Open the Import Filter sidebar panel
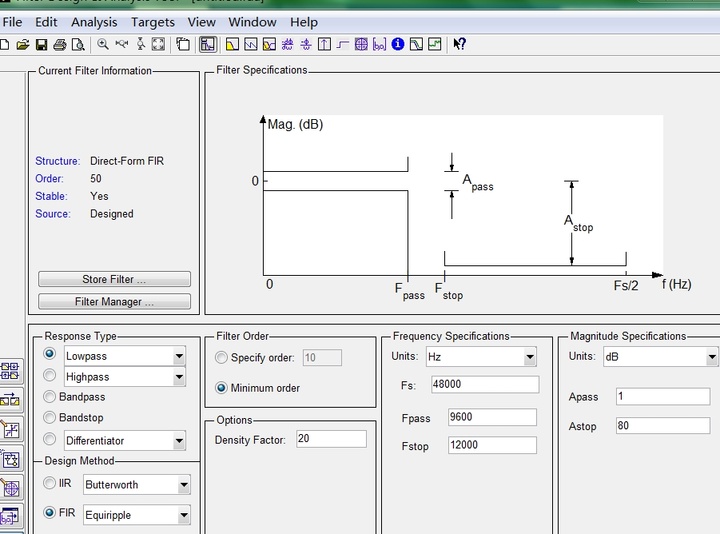720x534 pixels. 10,517
